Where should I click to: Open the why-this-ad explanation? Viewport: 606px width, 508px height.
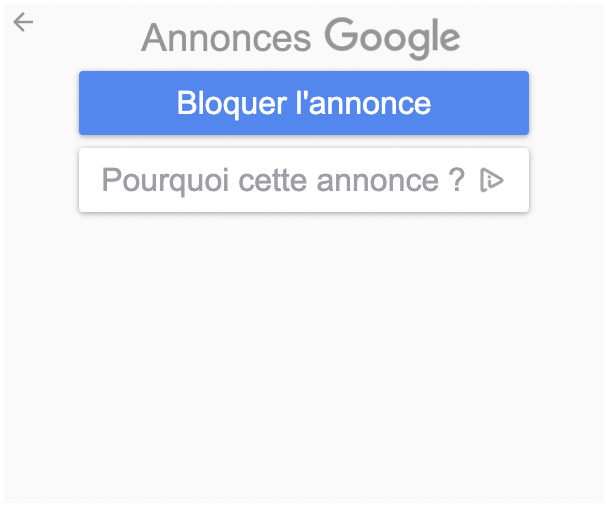(x=304, y=180)
